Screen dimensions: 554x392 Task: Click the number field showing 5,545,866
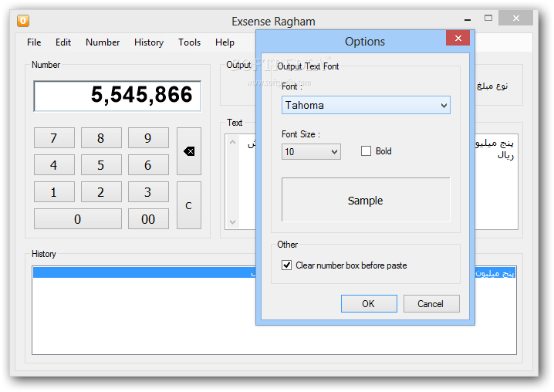pyautogui.click(x=117, y=96)
